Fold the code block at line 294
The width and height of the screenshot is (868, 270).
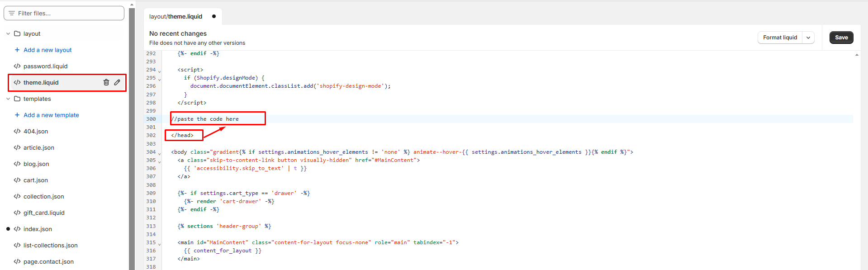tap(159, 71)
